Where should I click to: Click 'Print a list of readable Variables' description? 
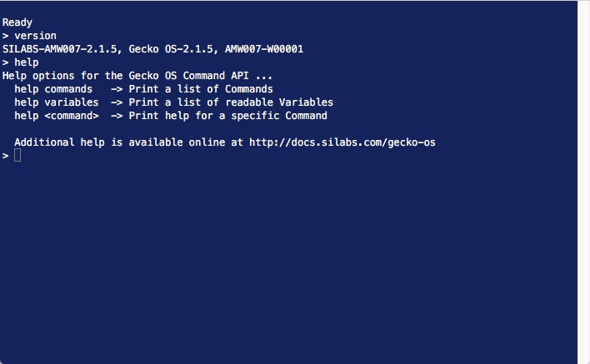(231, 102)
